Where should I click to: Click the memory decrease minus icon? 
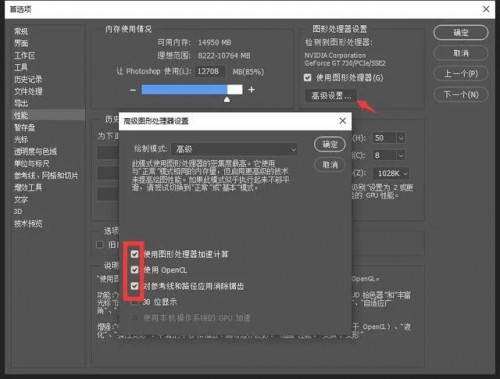[x=133, y=90]
